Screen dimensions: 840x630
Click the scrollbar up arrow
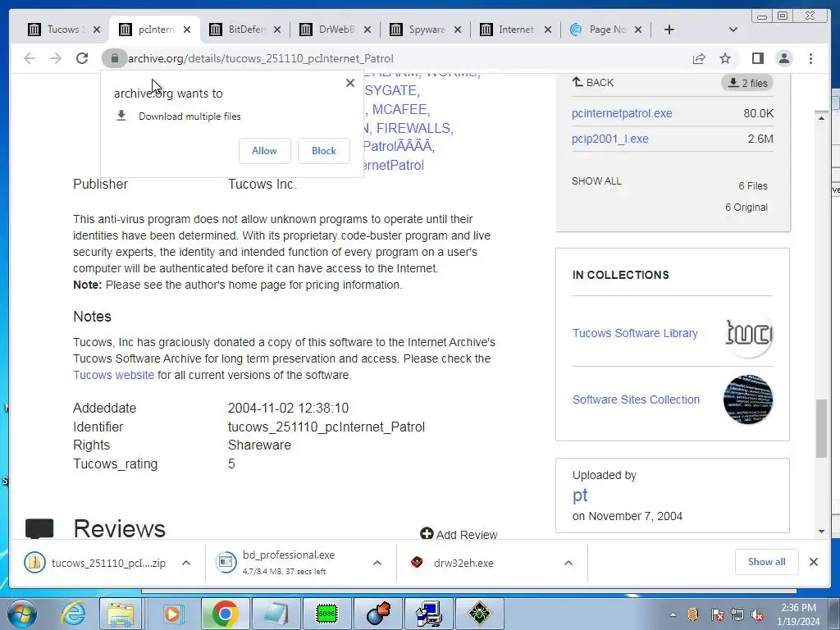(821, 118)
